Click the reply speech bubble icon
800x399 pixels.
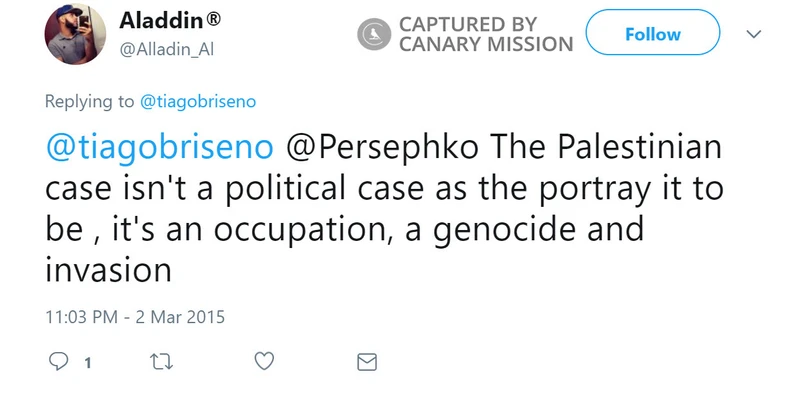59,361
